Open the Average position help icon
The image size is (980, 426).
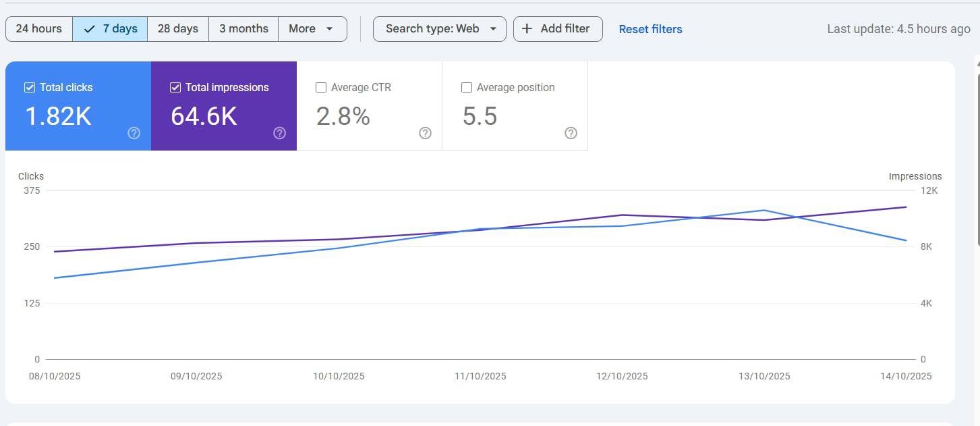coord(571,133)
